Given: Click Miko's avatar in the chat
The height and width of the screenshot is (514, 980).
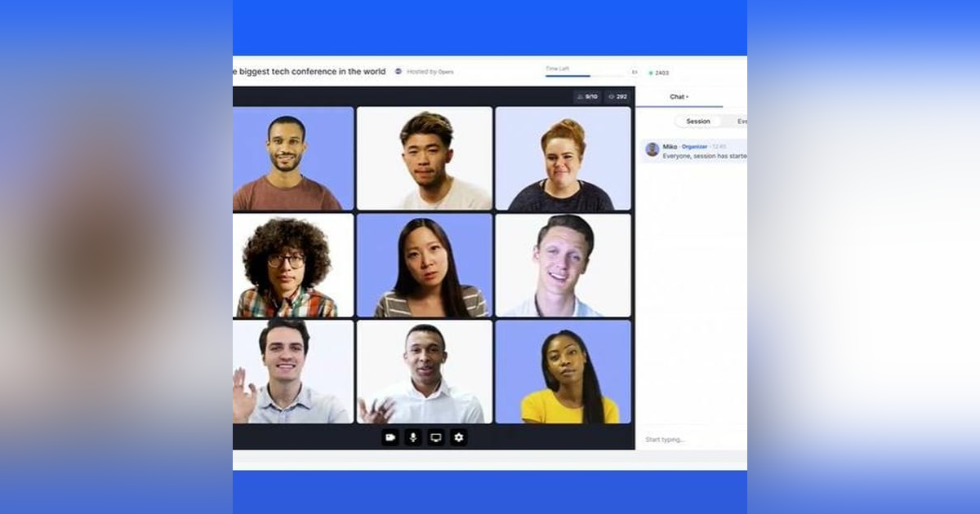Looking at the screenshot, I should [x=653, y=149].
